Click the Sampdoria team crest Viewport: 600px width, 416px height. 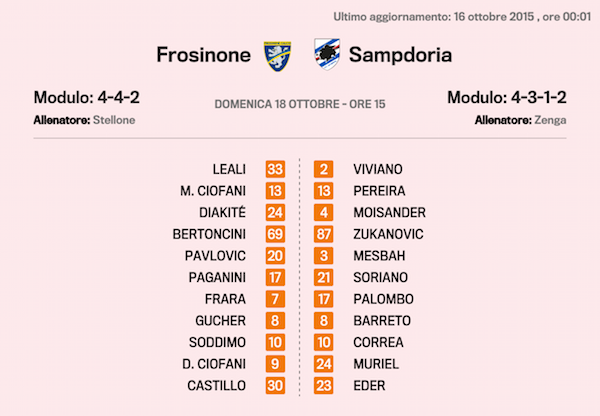pos(326,54)
